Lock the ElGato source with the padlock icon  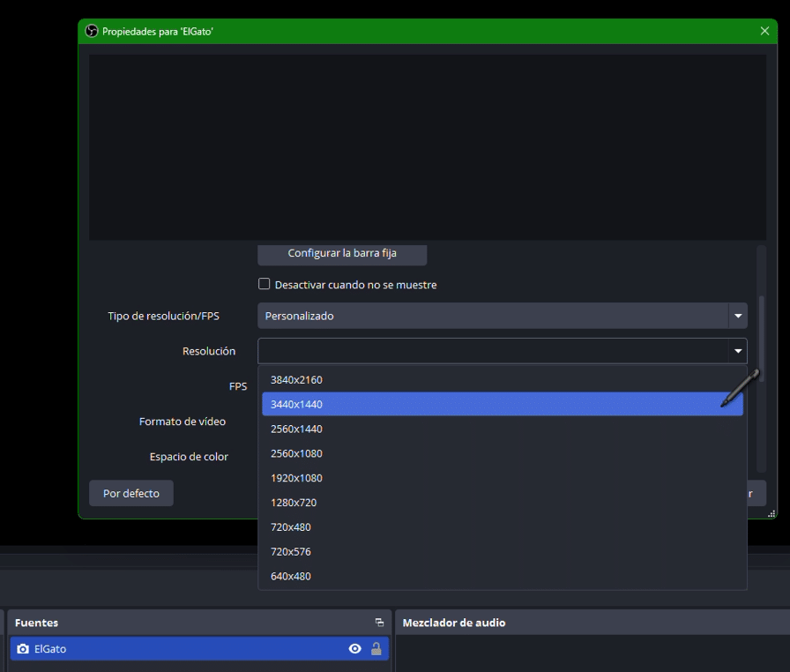[376, 649]
